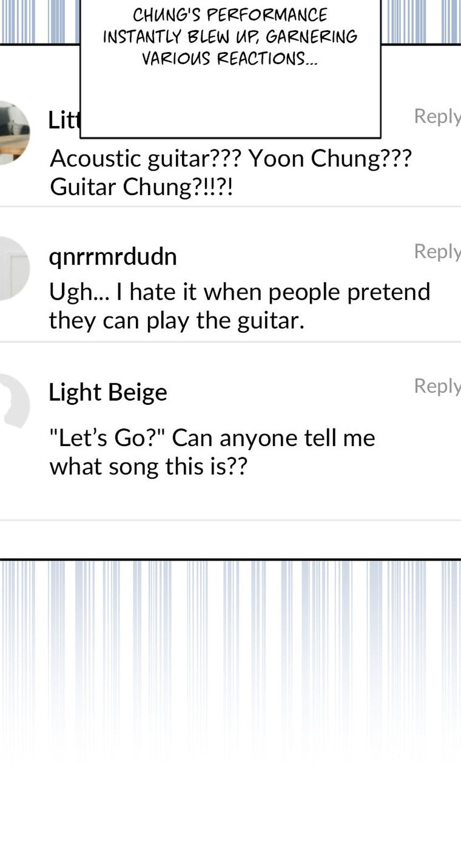Tap the striped strip right of the narration box
Viewport: 461px width, 868px height.
point(421,22)
